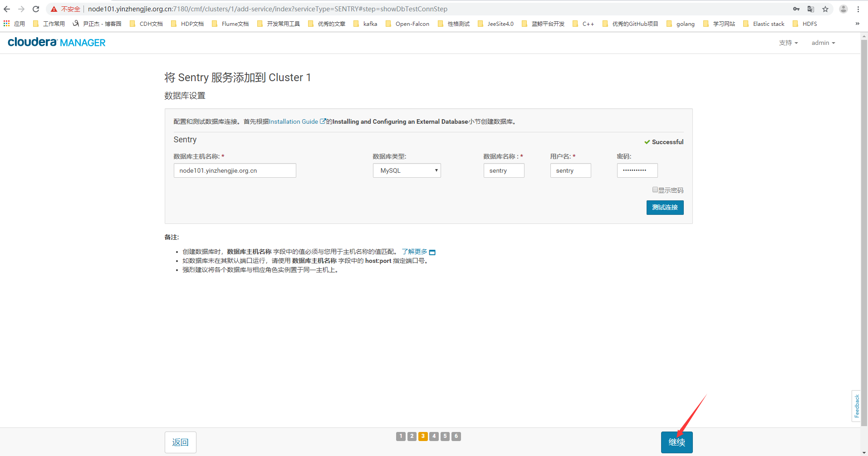868x456 pixels.
Task: Open the browser profile avatar
Action: coord(843,9)
